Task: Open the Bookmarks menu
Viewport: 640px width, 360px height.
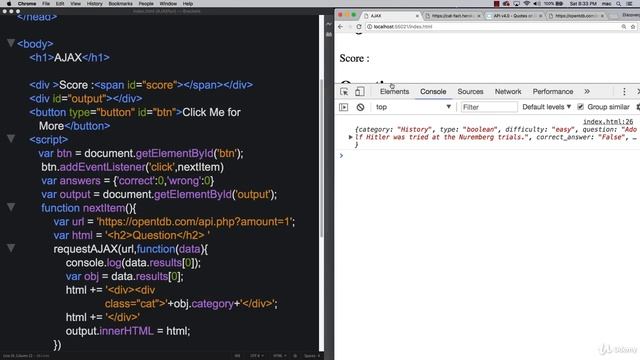Action: (120, 4)
